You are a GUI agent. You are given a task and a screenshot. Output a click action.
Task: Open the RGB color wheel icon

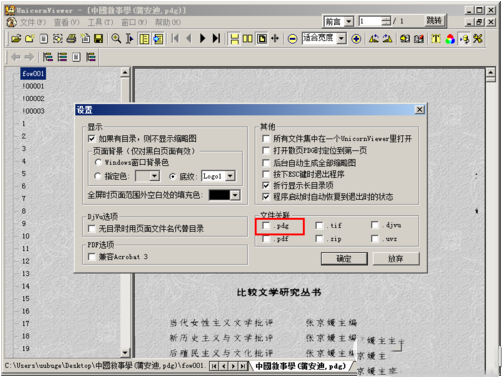tap(450, 39)
